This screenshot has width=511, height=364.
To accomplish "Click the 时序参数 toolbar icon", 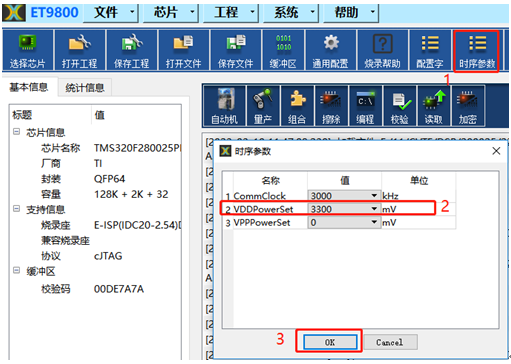I will coord(477,50).
